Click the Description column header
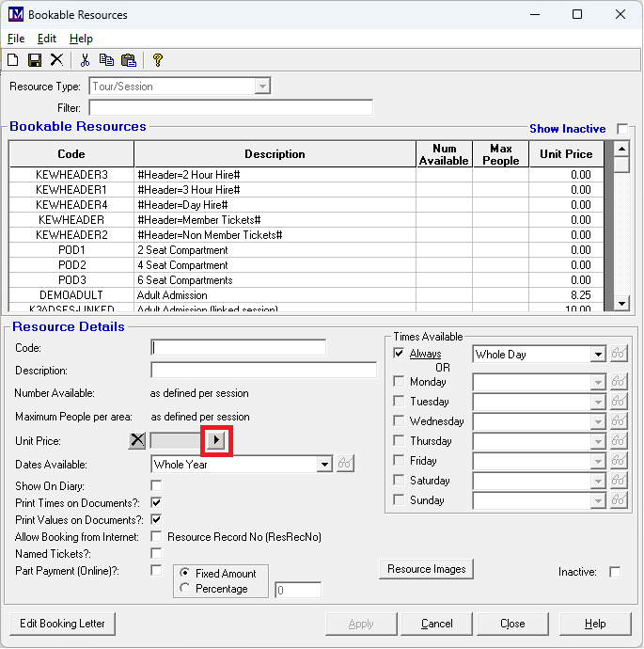The image size is (644, 649). tap(275, 154)
